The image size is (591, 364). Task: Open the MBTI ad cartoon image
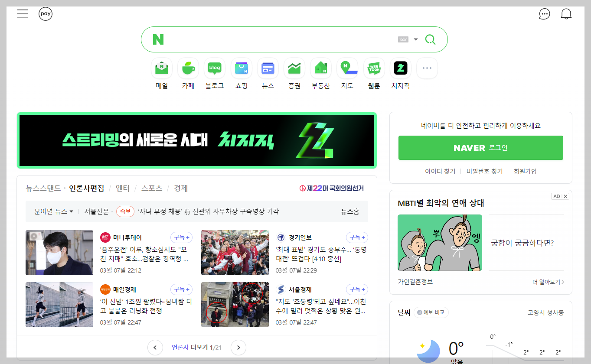[x=440, y=243]
